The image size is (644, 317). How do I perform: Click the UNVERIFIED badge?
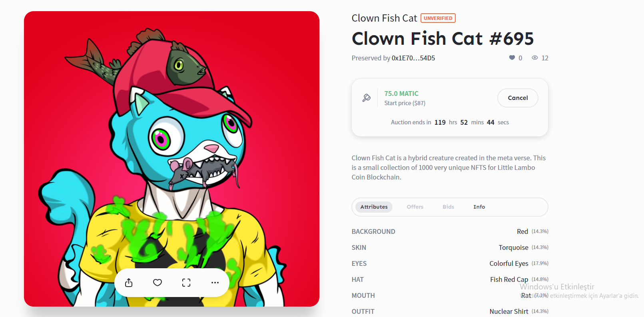438,18
